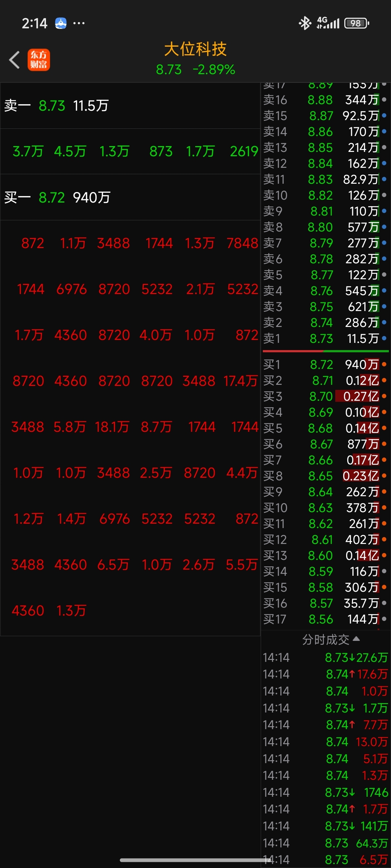Tap the battery 98 indicator
Image resolution: width=391 pixels, height=868 pixels.
point(357,23)
